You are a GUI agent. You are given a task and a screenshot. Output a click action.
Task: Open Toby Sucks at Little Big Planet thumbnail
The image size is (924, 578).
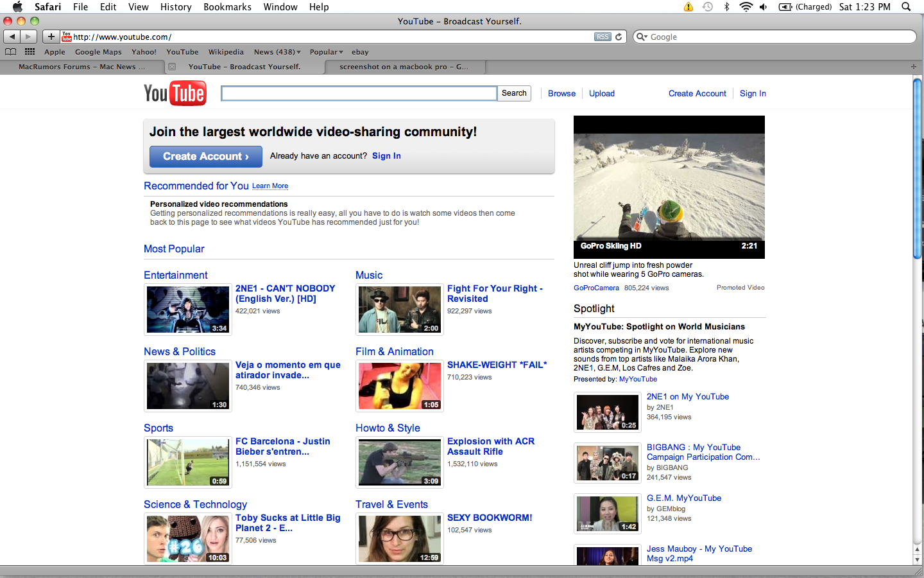(x=188, y=539)
